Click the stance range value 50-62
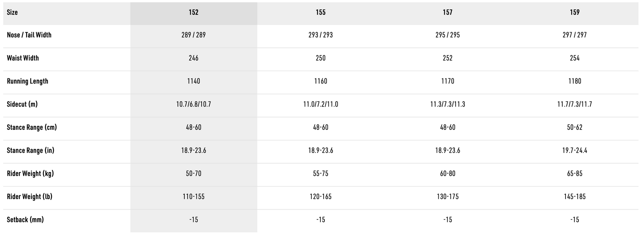Viewport: 644px width, 236px height. click(574, 127)
